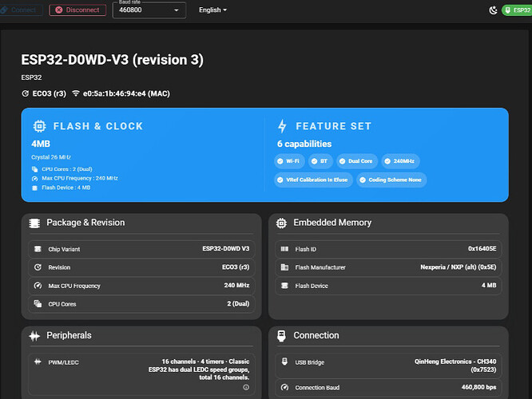Click the Revision value ECO3 (r3) in Package panel
The width and height of the screenshot is (532, 399).
(x=236, y=267)
